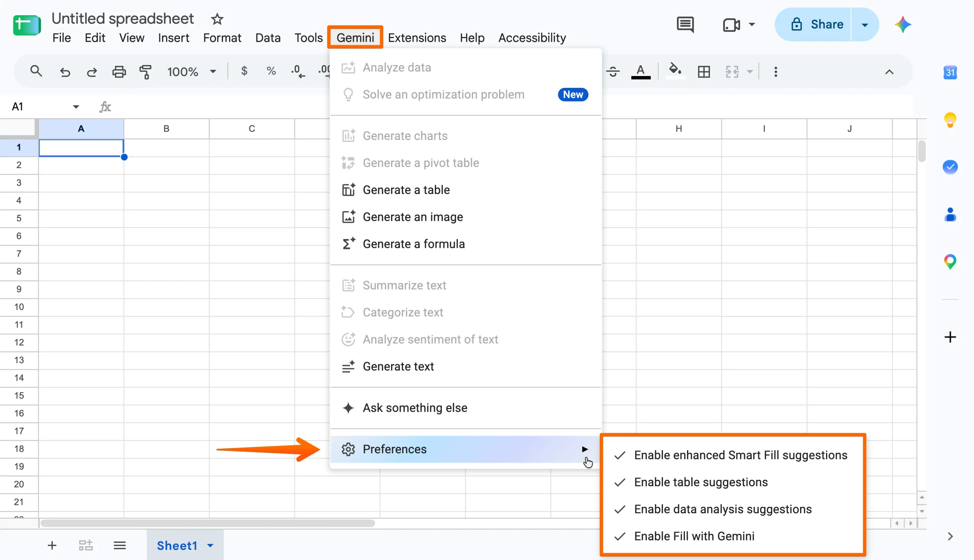Open the All sheets list icon
The height and width of the screenshot is (560, 974).
(120, 545)
